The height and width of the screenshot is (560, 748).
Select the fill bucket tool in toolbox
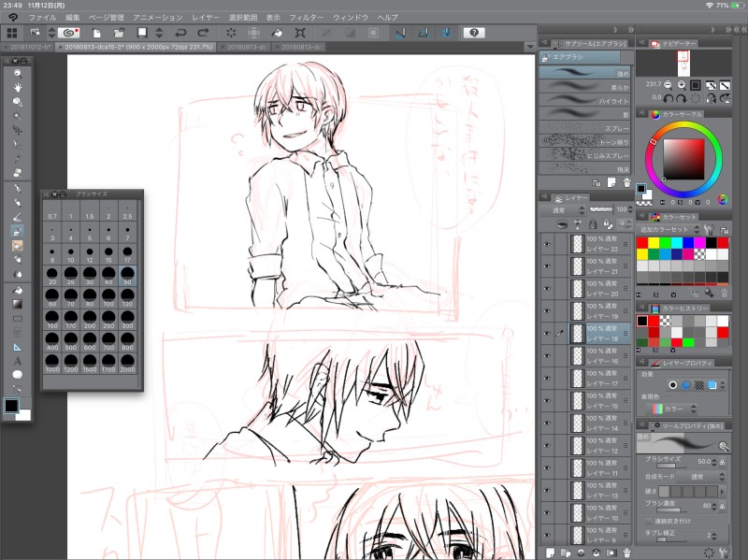tap(18, 290)
